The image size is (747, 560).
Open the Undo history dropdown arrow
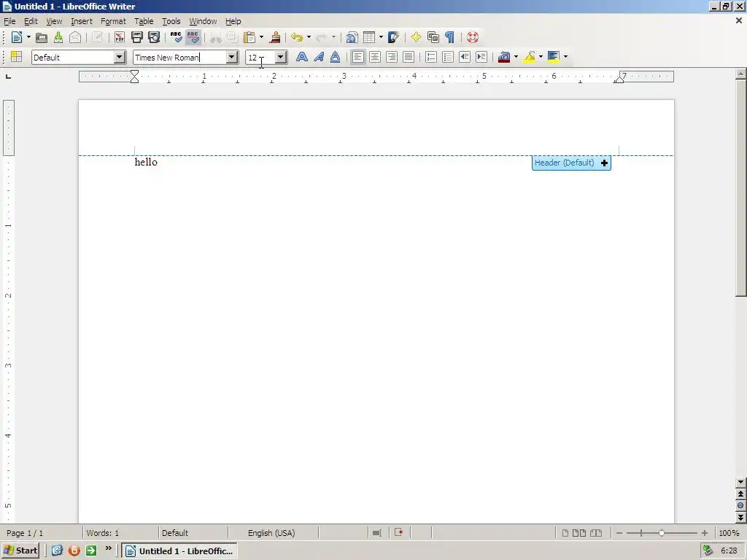pyautogui.click(x=309, y=37)
